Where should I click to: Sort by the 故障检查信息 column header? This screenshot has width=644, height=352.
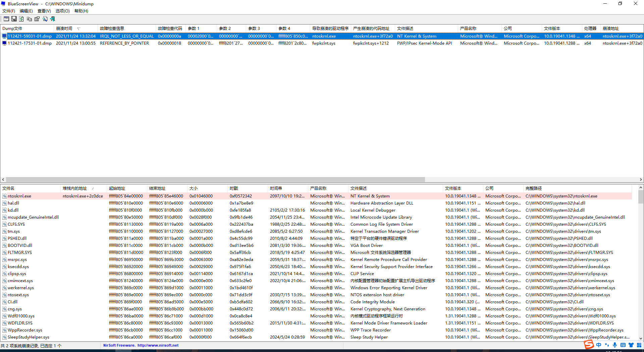112,29
